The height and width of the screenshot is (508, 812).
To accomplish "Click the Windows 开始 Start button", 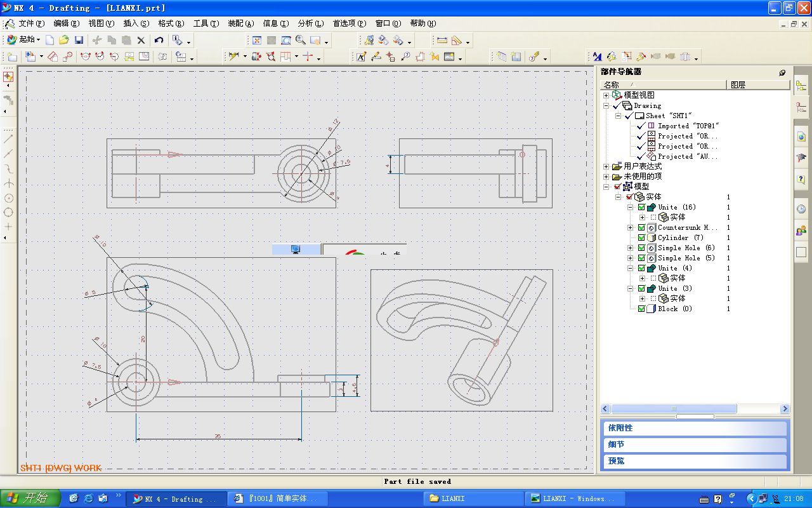I will point(30,498).
